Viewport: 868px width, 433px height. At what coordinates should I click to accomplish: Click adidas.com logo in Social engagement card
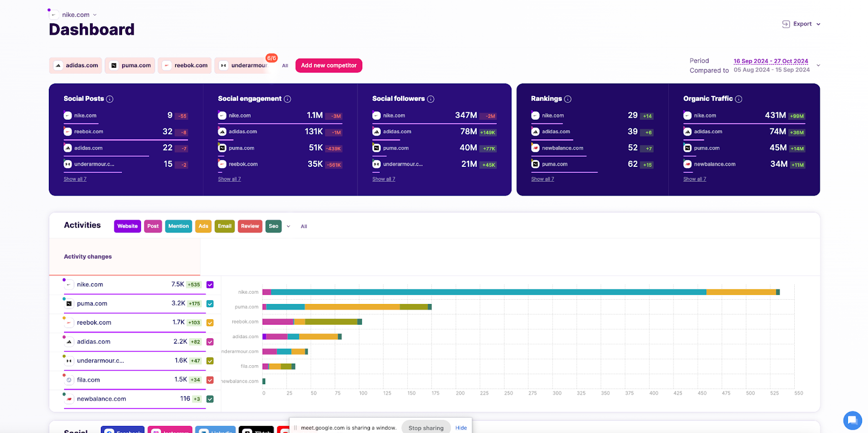point(222,132)
